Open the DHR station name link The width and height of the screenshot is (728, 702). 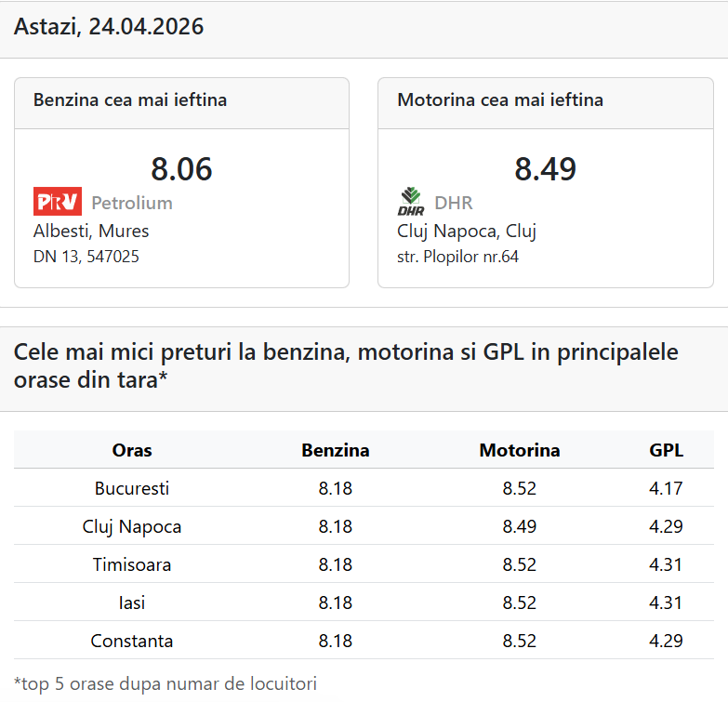tap(454, 203)
